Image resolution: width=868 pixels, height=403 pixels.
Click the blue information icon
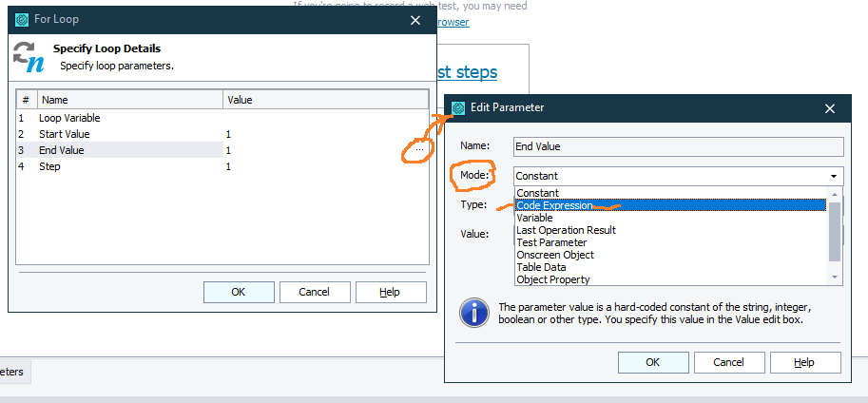click(473, 314)
